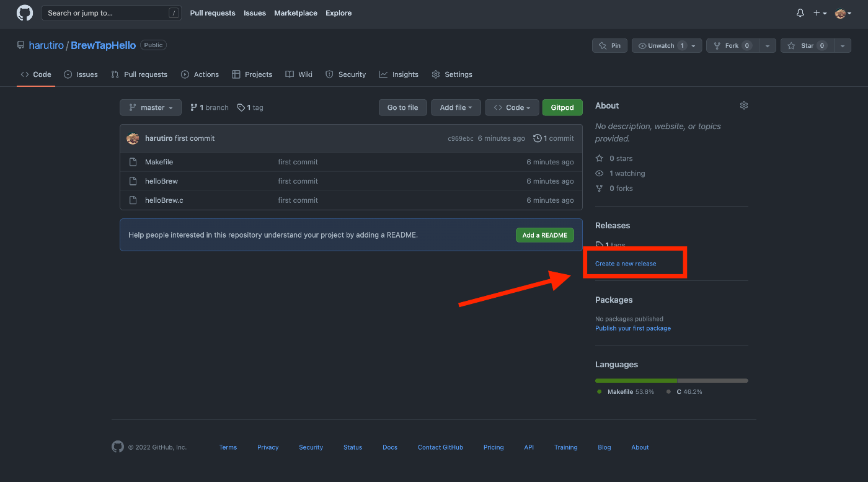
Task: Open Contact GitHub footer link
Action: pyautogui.click(x=440, y=447)
